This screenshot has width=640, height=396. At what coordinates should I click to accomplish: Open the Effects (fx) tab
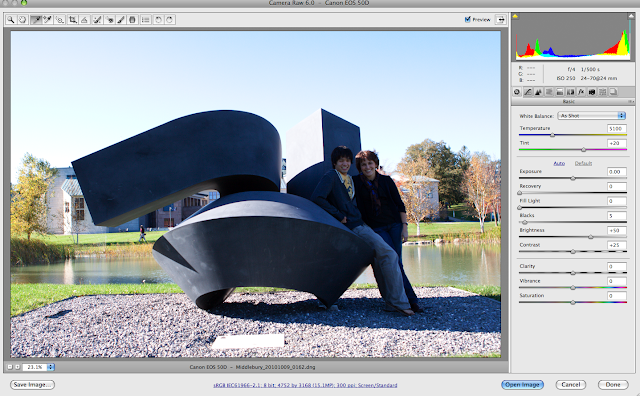point(581,92)
